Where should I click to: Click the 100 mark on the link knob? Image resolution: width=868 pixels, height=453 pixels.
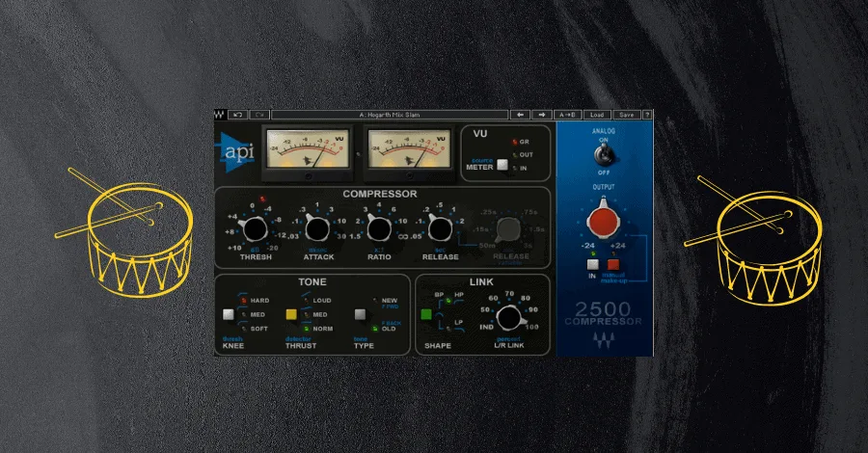pos(531,327)
